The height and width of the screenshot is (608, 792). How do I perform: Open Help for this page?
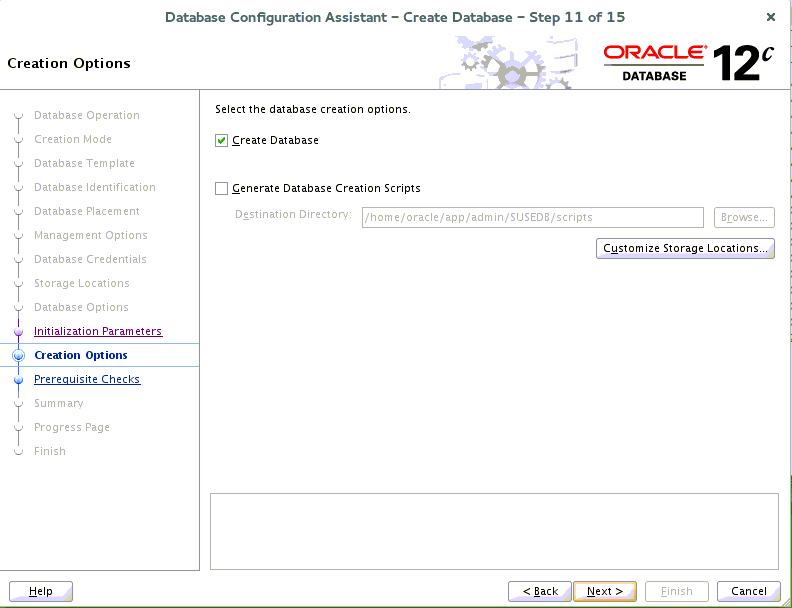41,591
